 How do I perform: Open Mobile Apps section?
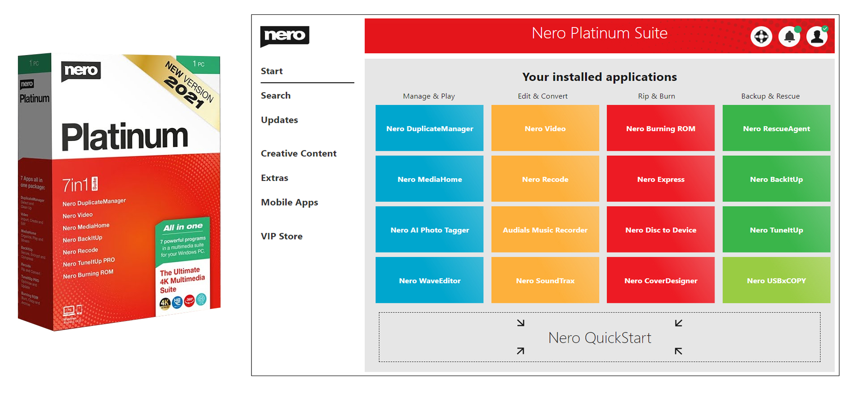[x=289, y=202]
